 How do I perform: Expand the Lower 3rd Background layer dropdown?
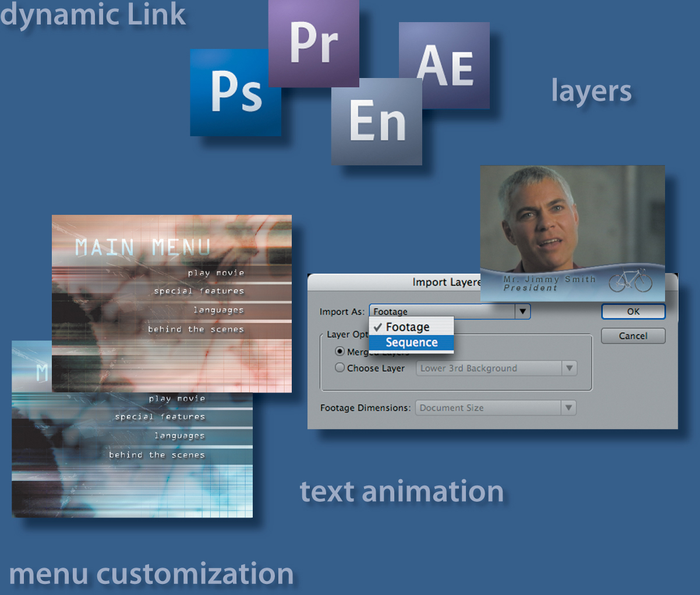pos(569,368)
